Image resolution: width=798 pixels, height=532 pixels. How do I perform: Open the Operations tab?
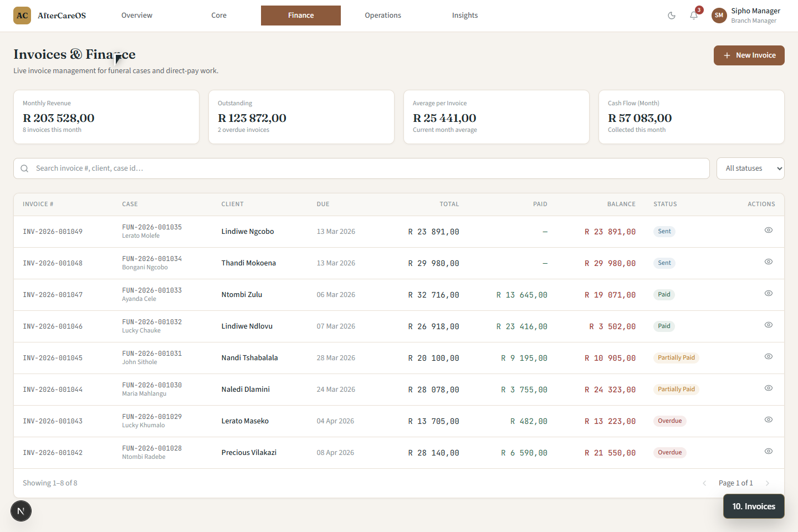click(x=383, y=16)
